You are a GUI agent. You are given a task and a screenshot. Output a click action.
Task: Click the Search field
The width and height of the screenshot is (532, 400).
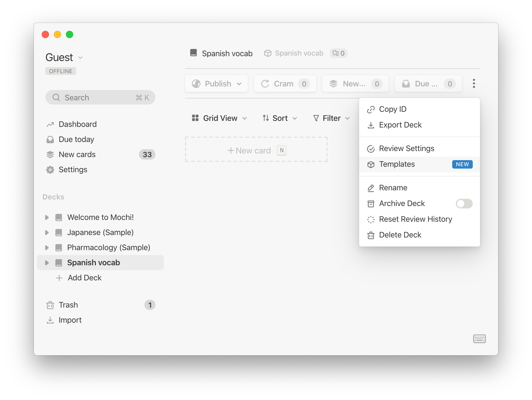100,97
